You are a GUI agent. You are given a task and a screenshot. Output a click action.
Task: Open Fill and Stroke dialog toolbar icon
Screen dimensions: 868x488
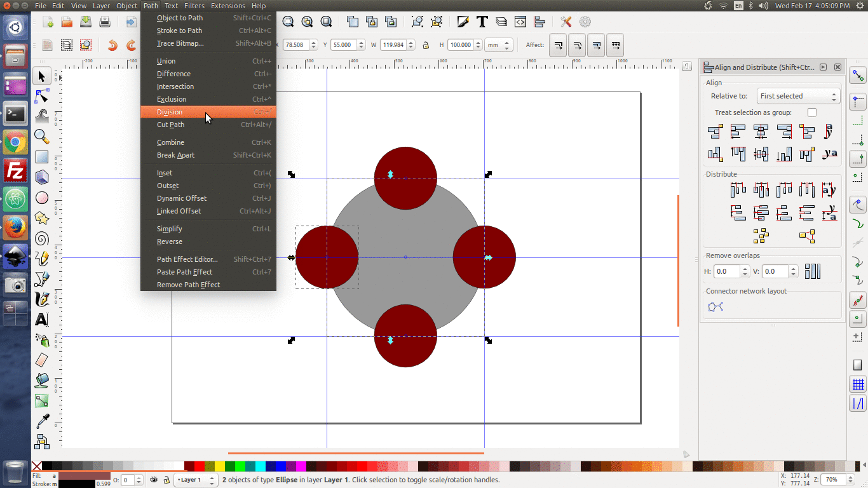pos(463,22)
